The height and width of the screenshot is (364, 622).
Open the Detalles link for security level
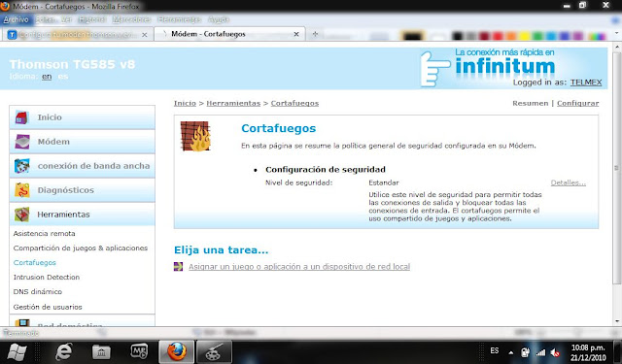point(568,182)
